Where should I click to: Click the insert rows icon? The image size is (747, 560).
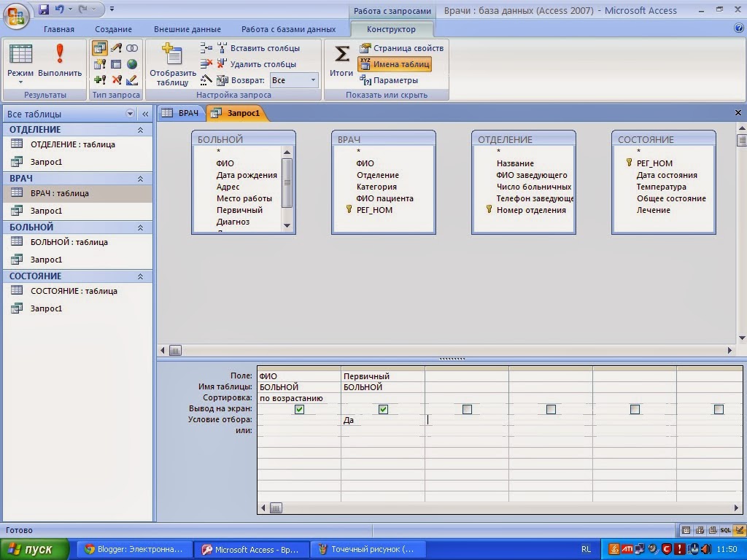(206, 47)
